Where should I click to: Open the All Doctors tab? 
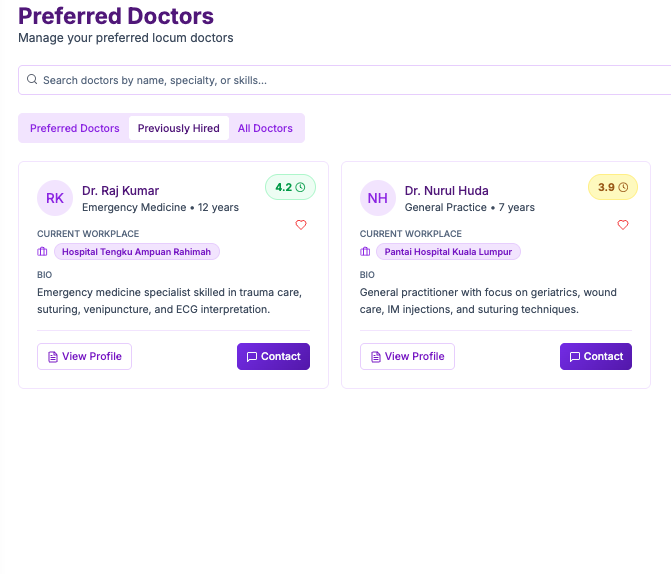click(265, 128)
